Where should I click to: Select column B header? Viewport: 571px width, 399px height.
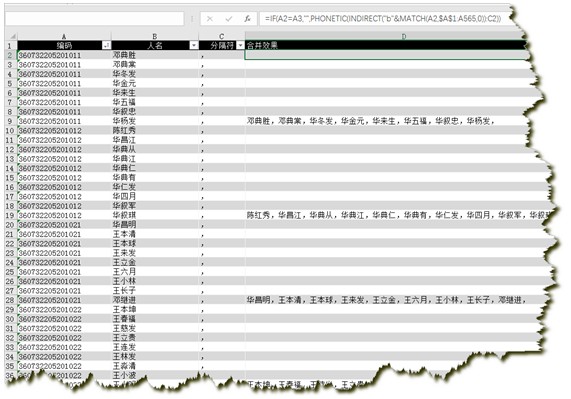point(155,36)
